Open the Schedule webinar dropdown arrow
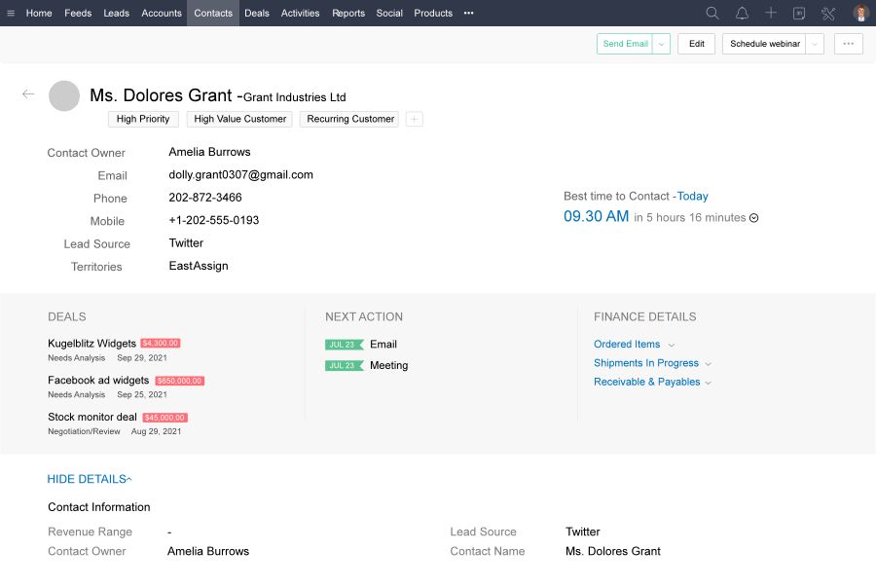876x588 pixels. [814, 43]
